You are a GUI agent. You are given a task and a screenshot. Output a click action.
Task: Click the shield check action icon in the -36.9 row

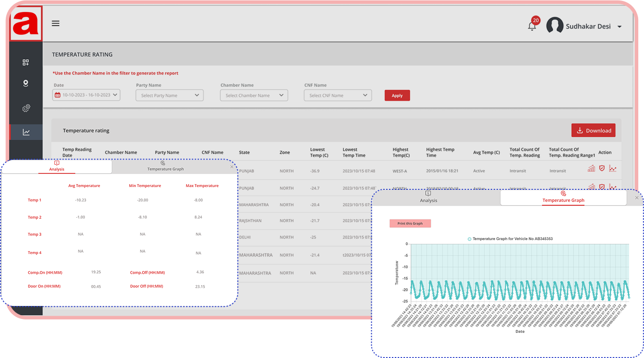point(602,168)
